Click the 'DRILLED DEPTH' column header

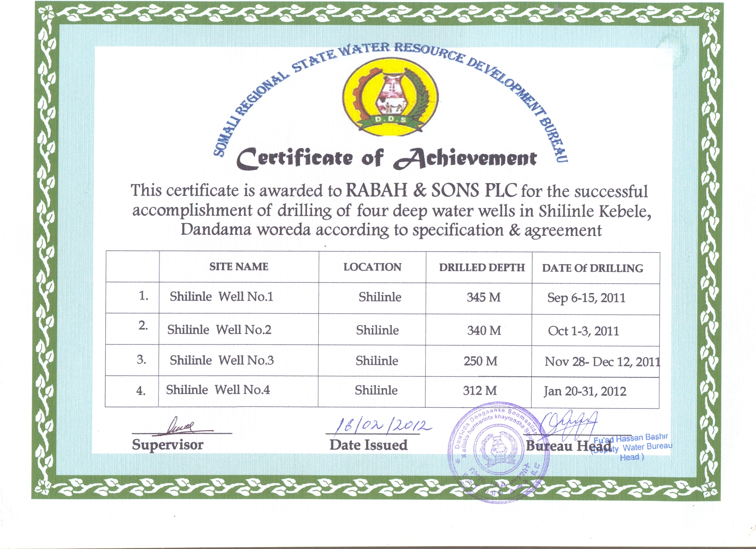point(482,267)
